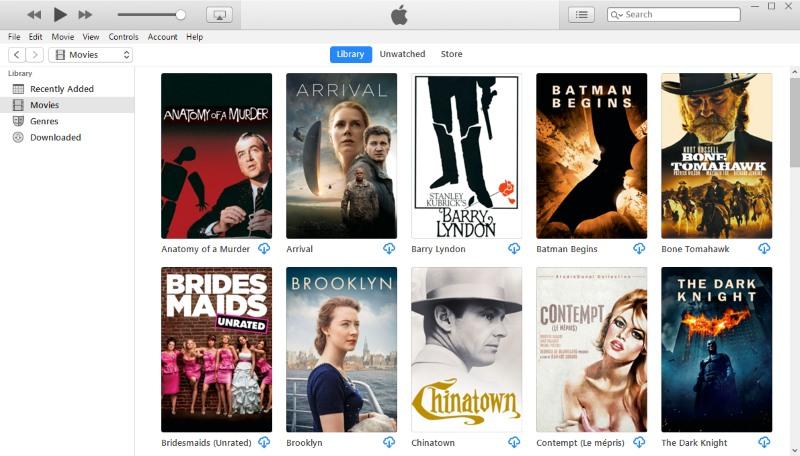Viewport: 800px width, 456px height.
Task: Click the 'Batman Begins' title text
Action: (x=567, y=249)
